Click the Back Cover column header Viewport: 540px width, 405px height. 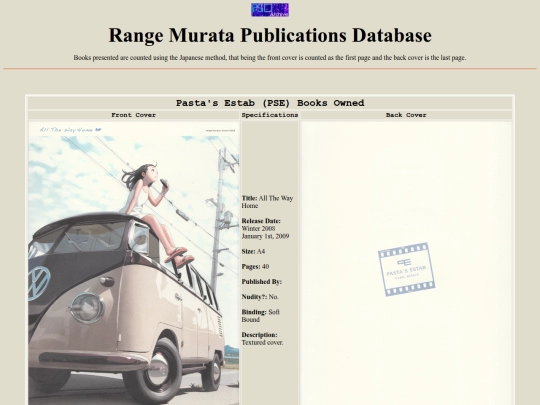[406, 115]
